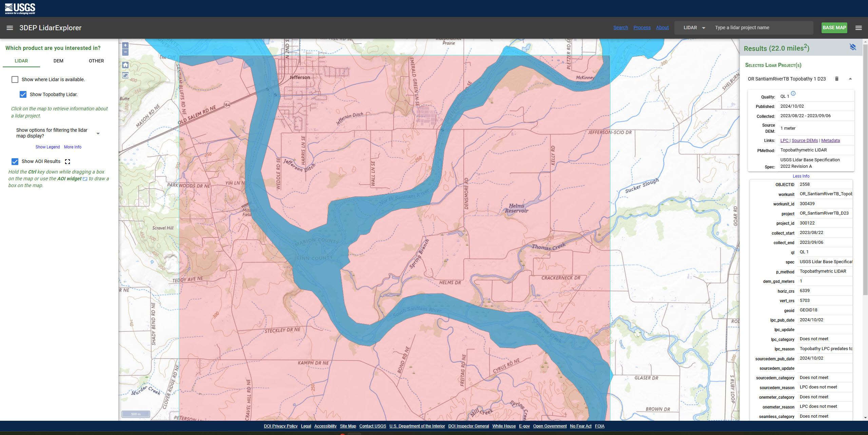Uncheck Show Topobathy Lidar
868x435 pixels.
[x=23, y=94]
